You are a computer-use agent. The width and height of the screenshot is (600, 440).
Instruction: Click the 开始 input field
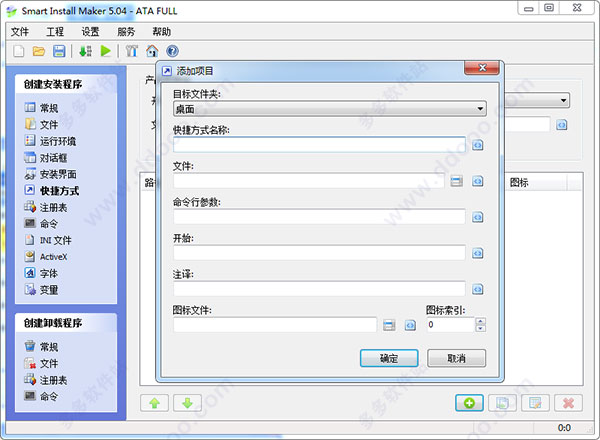coord(320,253)
